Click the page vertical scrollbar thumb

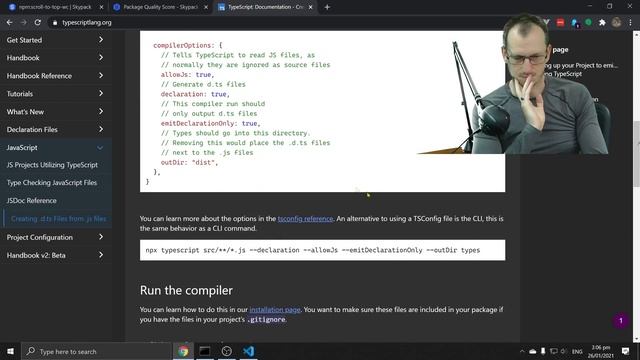click(x=636, y=153)
